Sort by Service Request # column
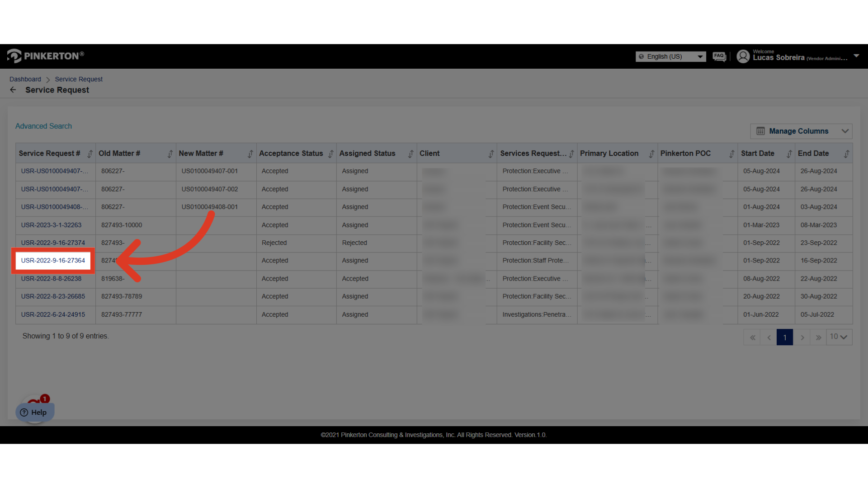 [x=90, y=154]
